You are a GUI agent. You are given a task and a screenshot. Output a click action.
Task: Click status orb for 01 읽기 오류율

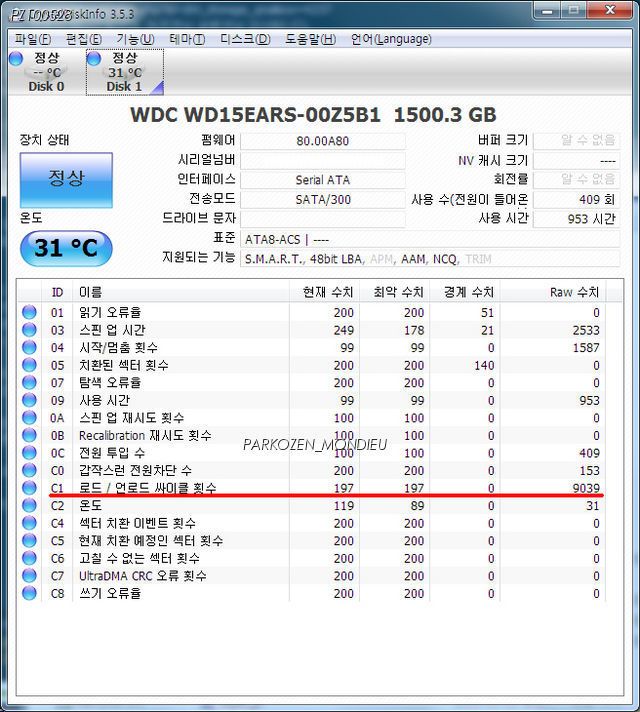29,312
